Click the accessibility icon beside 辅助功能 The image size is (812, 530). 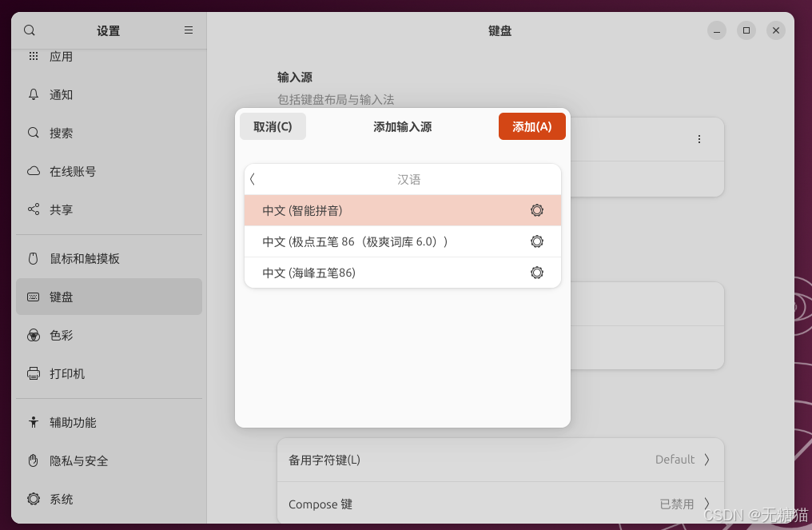[x=33, y=422]
